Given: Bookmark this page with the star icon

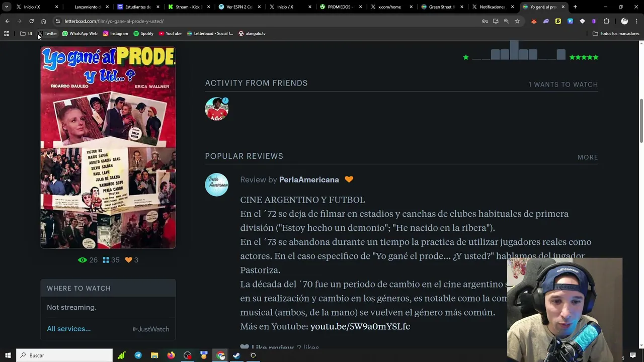Looking at the screenshot, I should click(x=517, y=21).
